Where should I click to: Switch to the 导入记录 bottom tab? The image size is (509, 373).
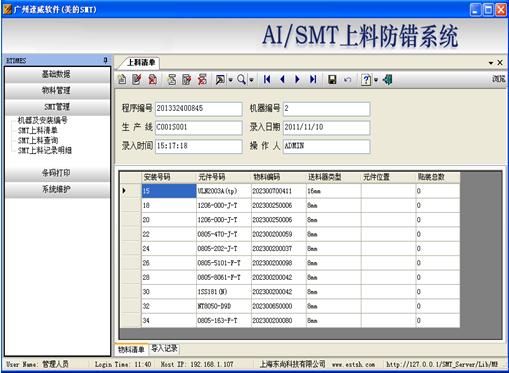164,349
